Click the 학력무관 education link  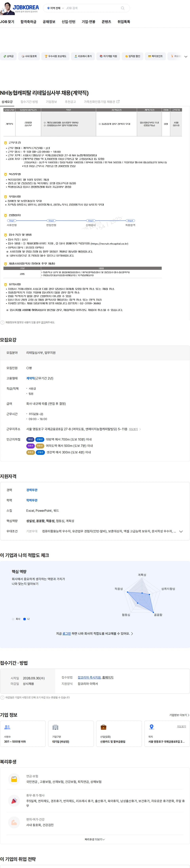[32, 500]
